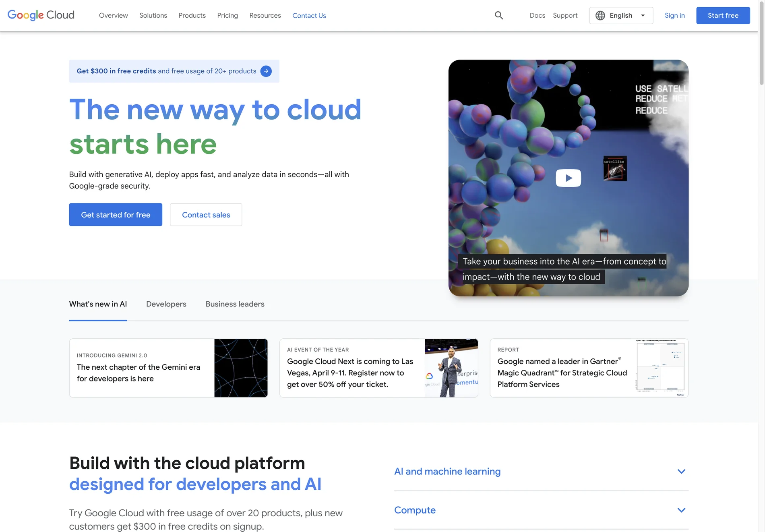This screenshot has height=532, width=765.
Task: Click the AI and machine learning heading
Action: pyautogui.click(x=447, y=471)
